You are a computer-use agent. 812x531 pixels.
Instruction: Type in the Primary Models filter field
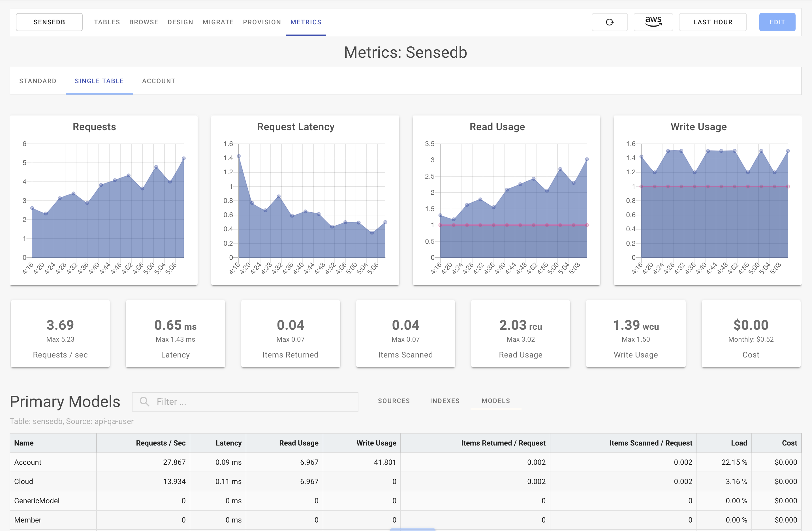click(x=245, y=401)
